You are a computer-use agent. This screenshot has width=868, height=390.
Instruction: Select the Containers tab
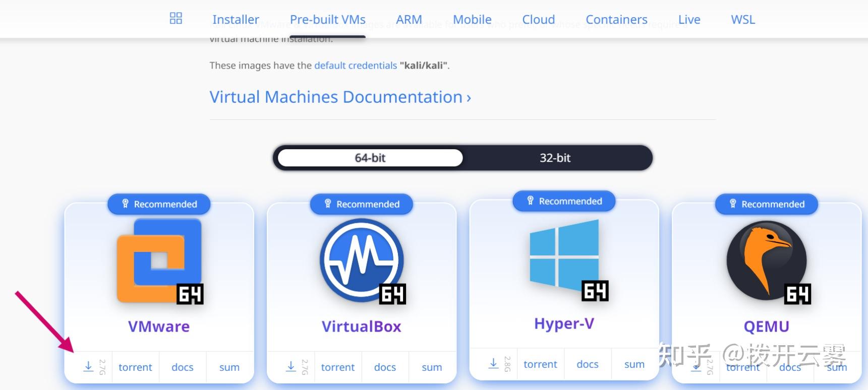(x=616, y=20)
